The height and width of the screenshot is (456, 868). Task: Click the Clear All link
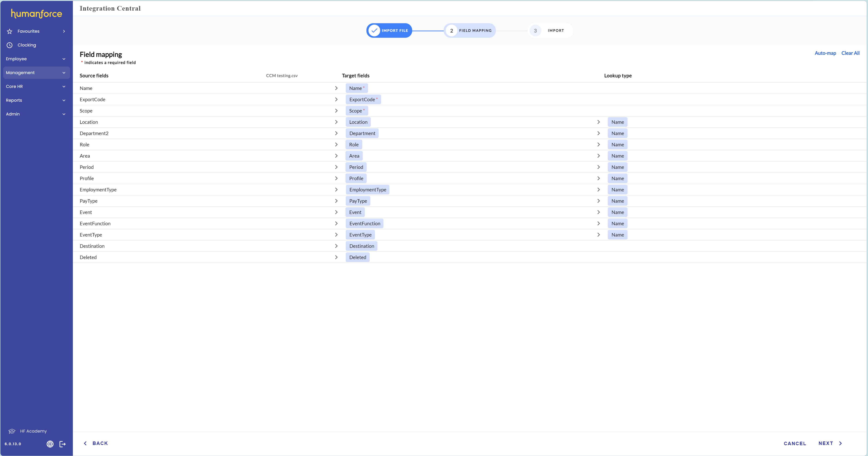click(x=850, y=53)
